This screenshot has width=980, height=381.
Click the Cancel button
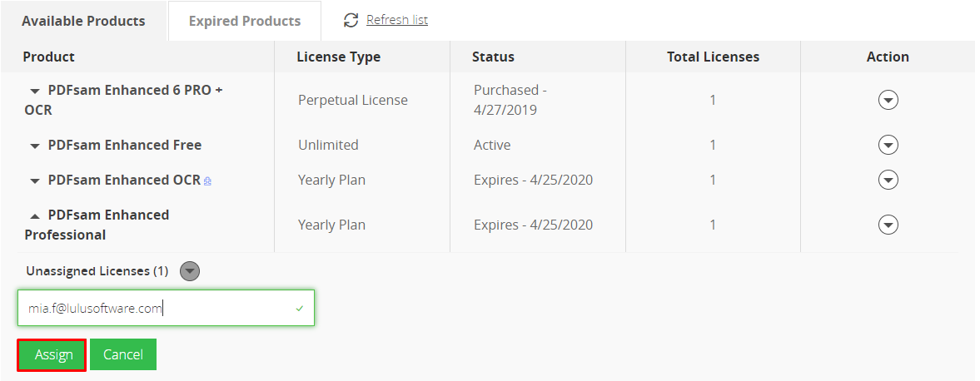[x=123, y=354]
